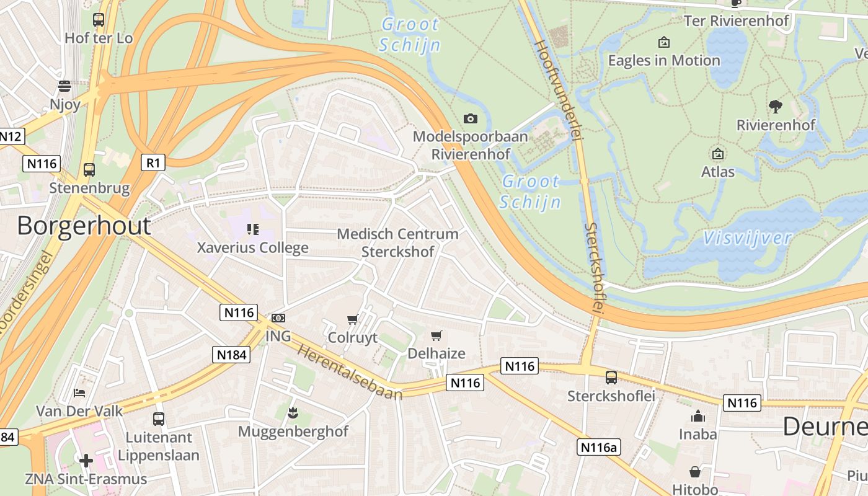Click the Medisch Centrum Sterckshof label
The height and width of the screenshot is (496, 868).
pos(398,243)
